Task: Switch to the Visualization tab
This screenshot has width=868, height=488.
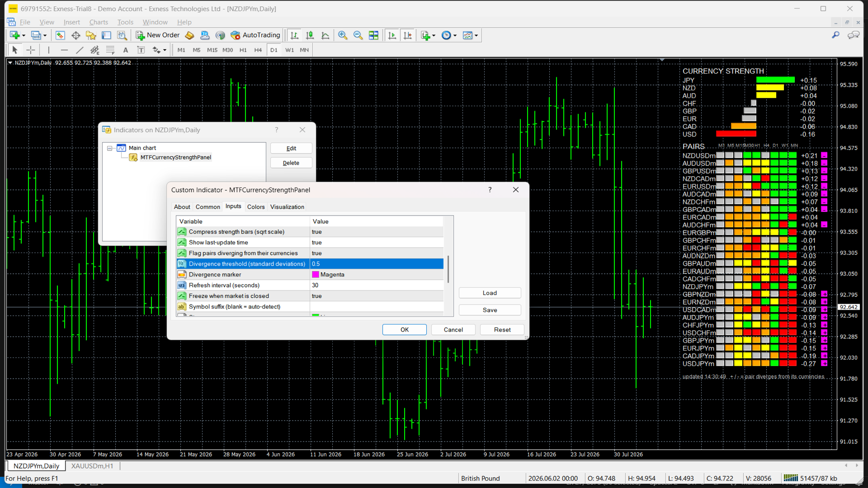Action: coord(287,207)
